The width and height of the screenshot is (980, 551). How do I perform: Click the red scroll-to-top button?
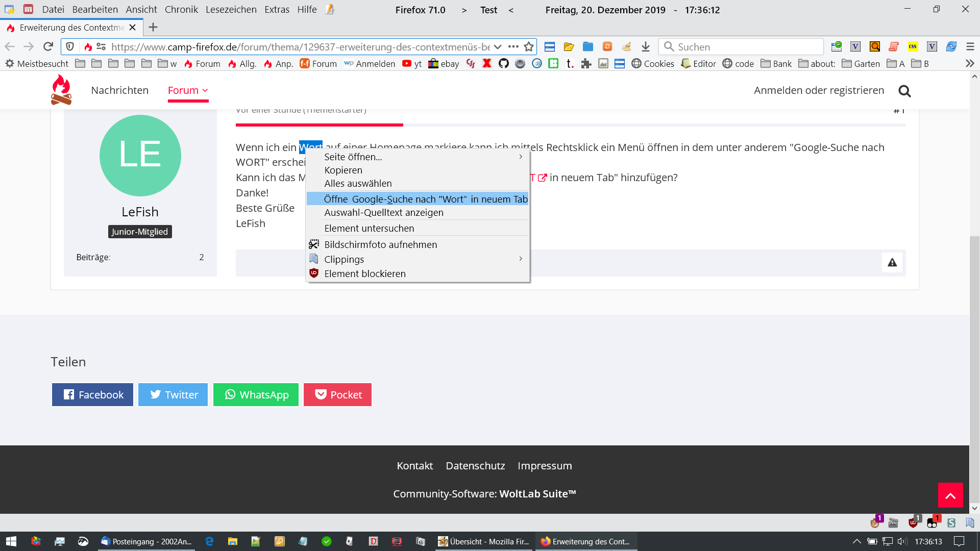click(x=950, y=495)
